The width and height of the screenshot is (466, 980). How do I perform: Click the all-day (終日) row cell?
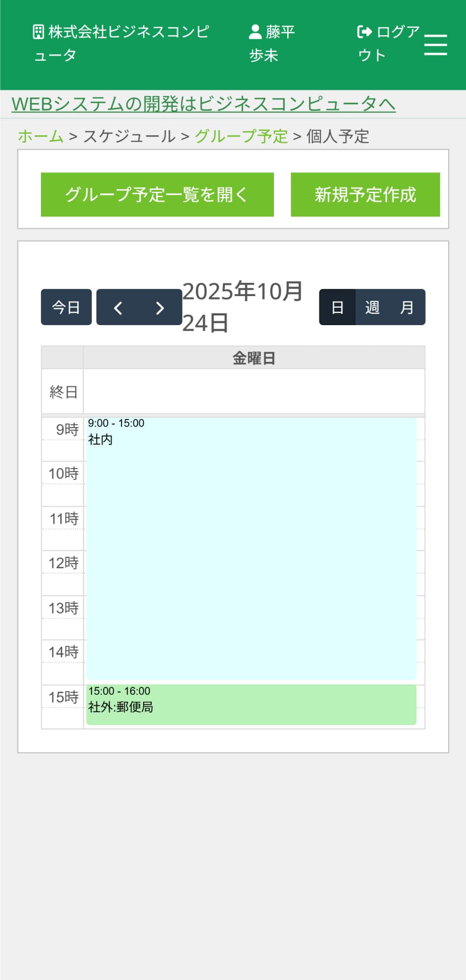coord(253,391)
